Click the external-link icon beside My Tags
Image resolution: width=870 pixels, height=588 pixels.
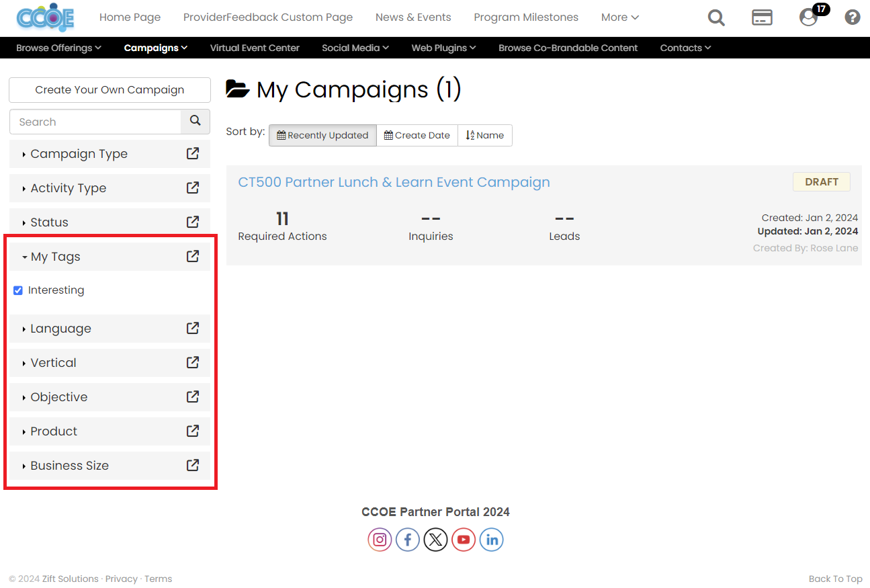point(193,256)
